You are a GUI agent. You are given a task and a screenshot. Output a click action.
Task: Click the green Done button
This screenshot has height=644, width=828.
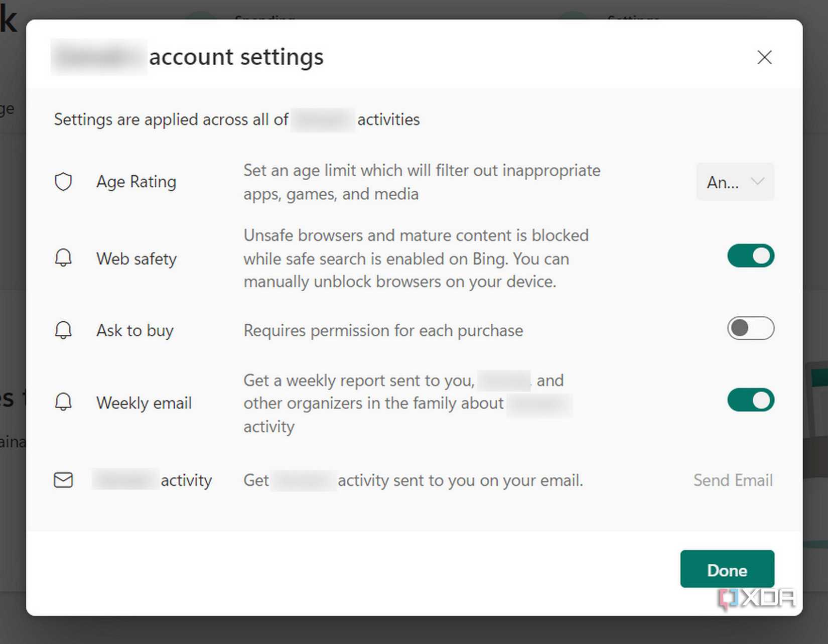click(727, 569)
